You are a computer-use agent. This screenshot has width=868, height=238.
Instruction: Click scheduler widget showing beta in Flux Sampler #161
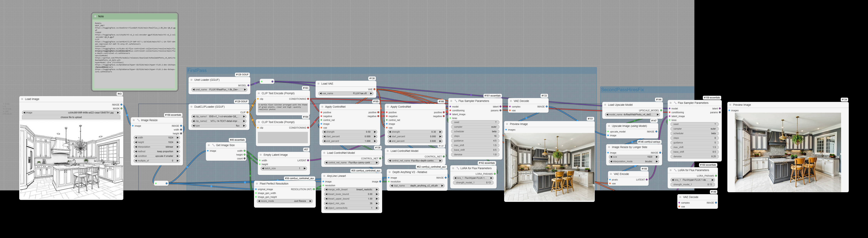pos(475,132)
